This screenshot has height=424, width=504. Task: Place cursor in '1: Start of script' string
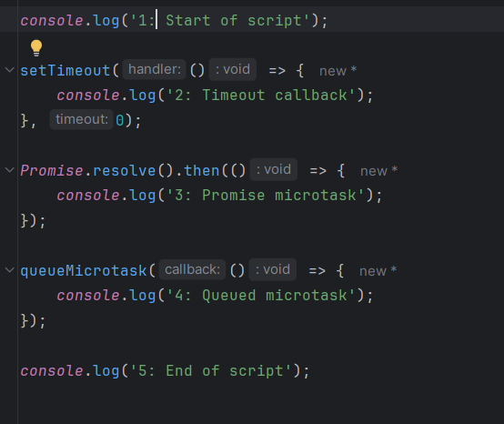pos(220,21)
